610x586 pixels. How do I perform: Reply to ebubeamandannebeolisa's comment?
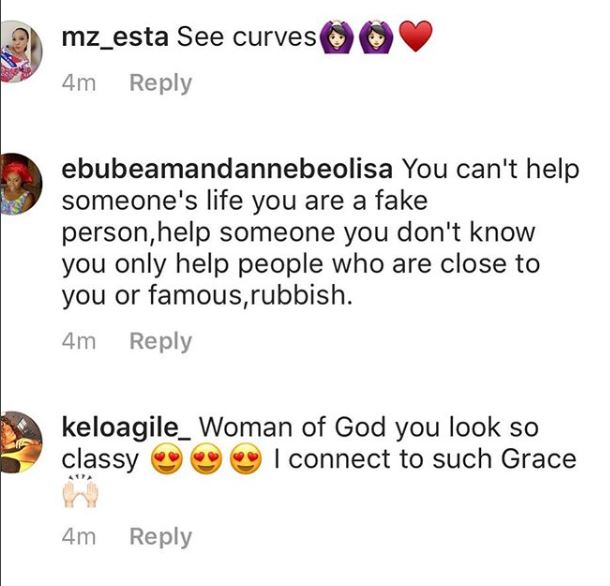click(x=161, y=341)
